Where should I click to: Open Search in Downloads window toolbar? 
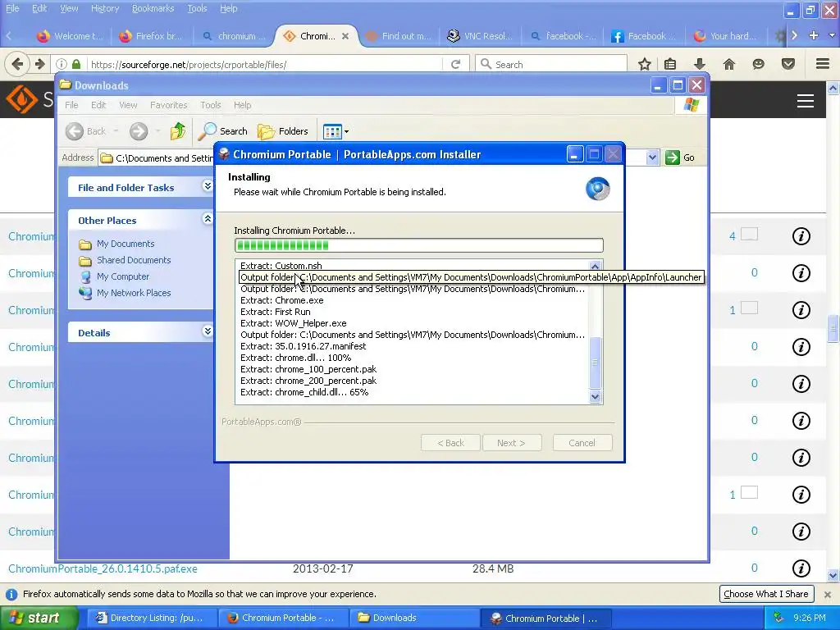click(x=222, y=131)
